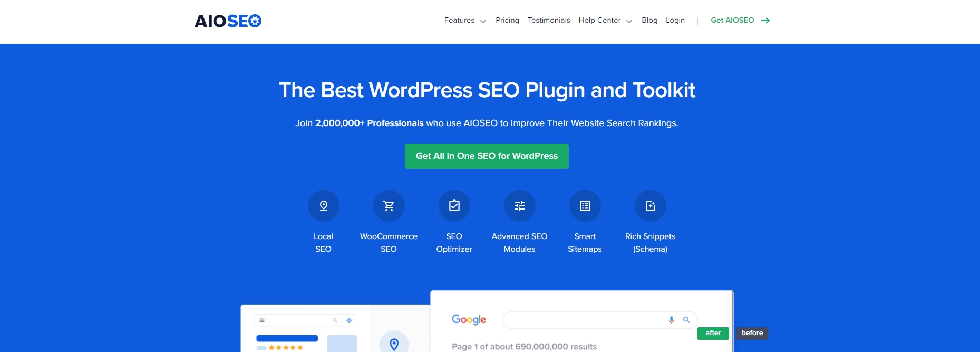Image resolution: width=980 pixels, height=352 pixels.
Task: Click the small search bar in left preview
Action: (306, 320)
